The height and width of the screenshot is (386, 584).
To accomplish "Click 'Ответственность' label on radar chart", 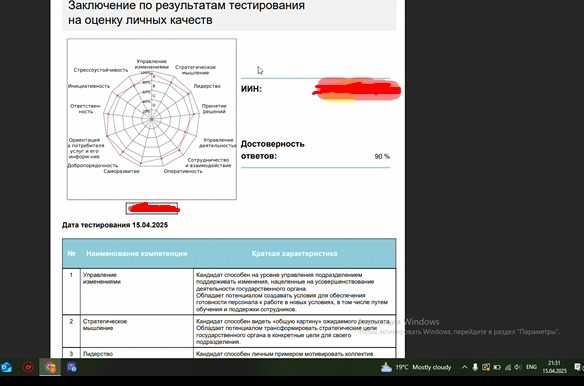I will (x=86, y=109).
